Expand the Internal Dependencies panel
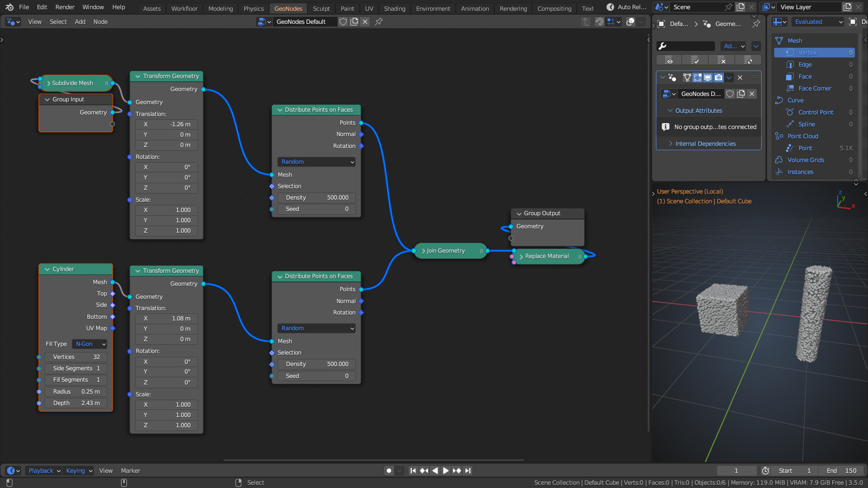The height and width of the screenshot is (488, 868). (x=705, y=144)
